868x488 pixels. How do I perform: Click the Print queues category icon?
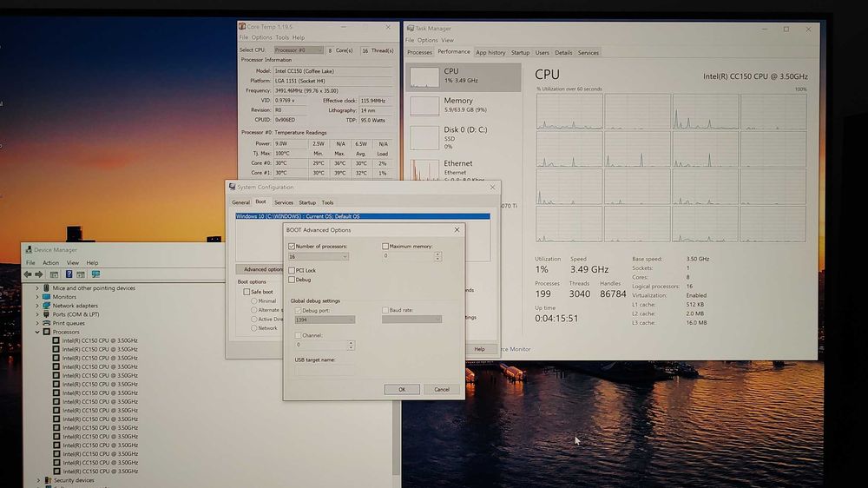tap(47, 323)
